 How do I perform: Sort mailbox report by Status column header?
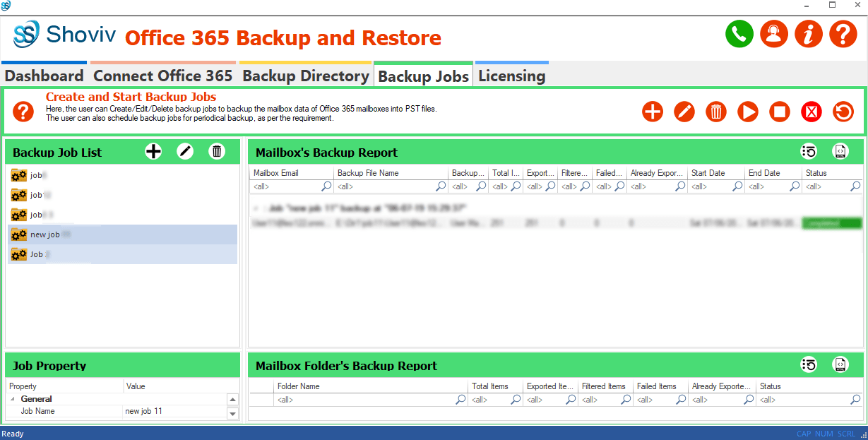point(833,173)
